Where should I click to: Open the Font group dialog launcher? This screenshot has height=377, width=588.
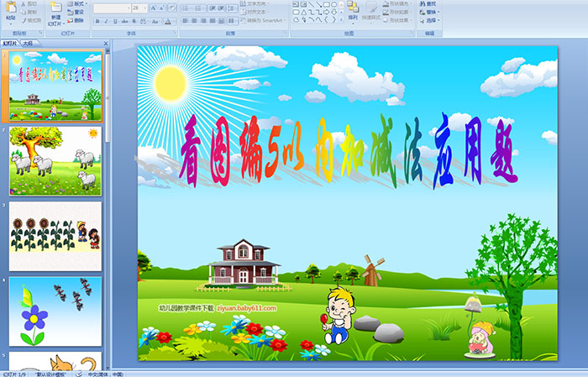click(175, 33)
